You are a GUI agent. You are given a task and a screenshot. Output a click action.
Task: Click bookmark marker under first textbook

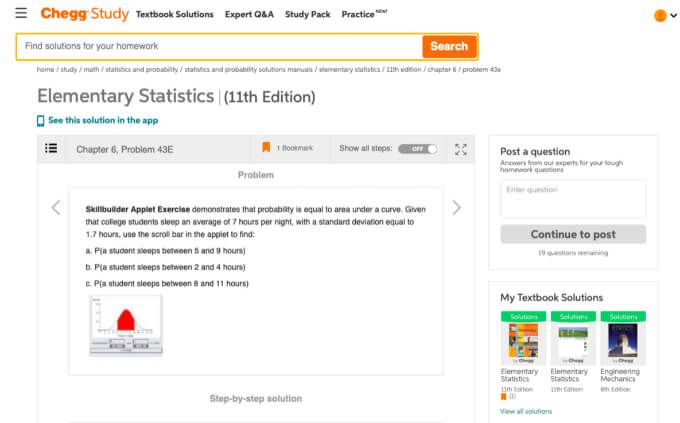click(503, 397)
